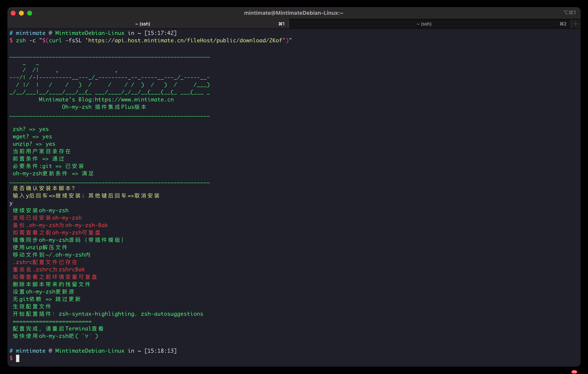Click the ⌥⌘1 shortcut indicator in title bar
The width and height of the screenshot is (588, 374).
570,13
